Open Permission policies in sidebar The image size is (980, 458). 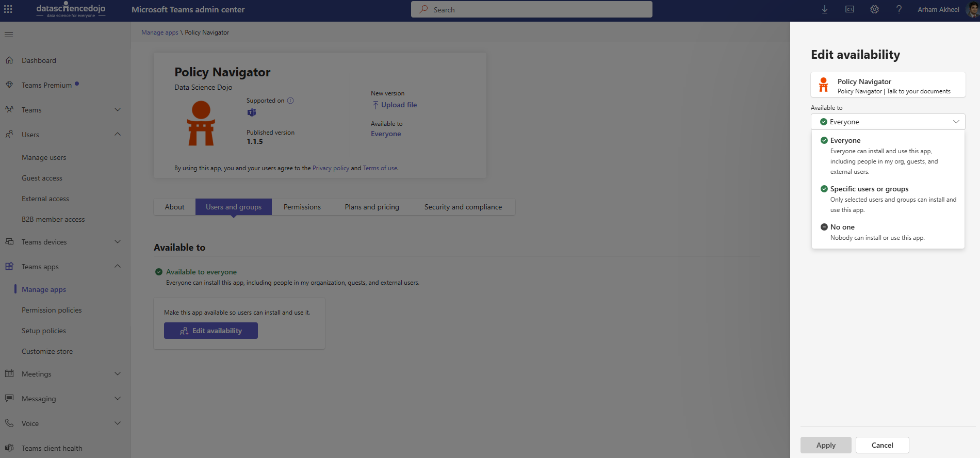tap(52, 310)
